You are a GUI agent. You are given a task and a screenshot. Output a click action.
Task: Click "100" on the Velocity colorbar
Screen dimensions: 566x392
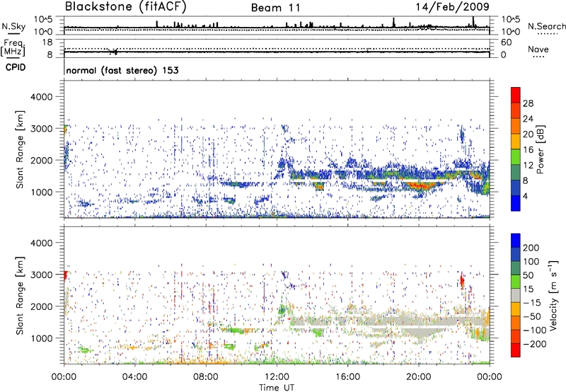coord(531,261)
